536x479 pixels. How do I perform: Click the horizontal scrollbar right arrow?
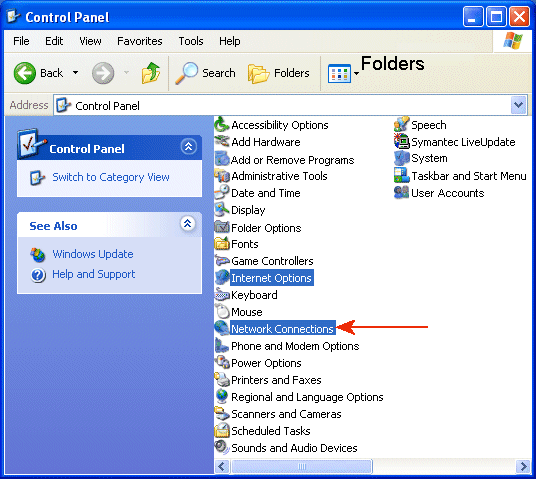point(523,466)
